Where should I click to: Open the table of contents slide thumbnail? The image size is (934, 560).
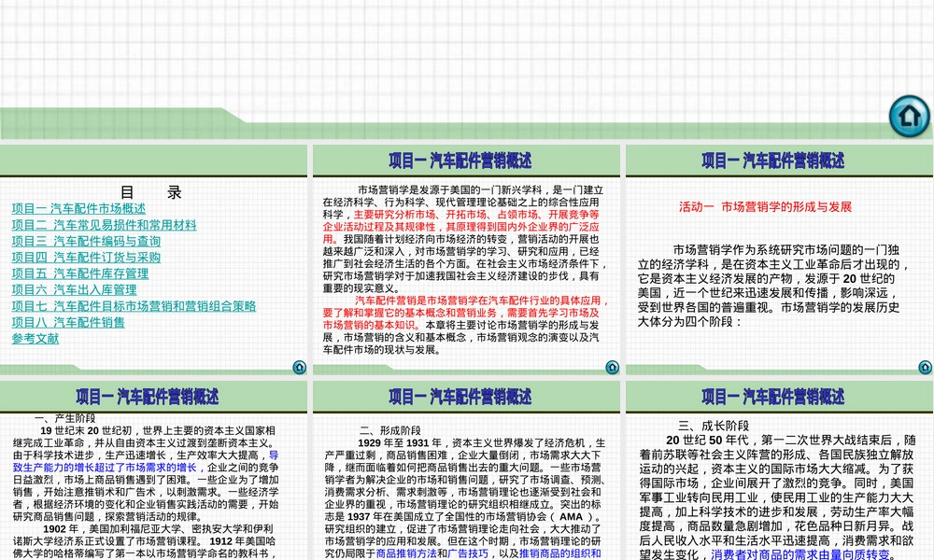pos(154,260)
